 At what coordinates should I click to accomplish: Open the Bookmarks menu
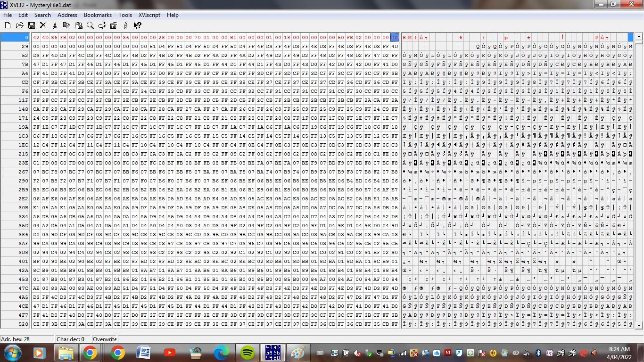pyautogui.click(x=98, y=15)
